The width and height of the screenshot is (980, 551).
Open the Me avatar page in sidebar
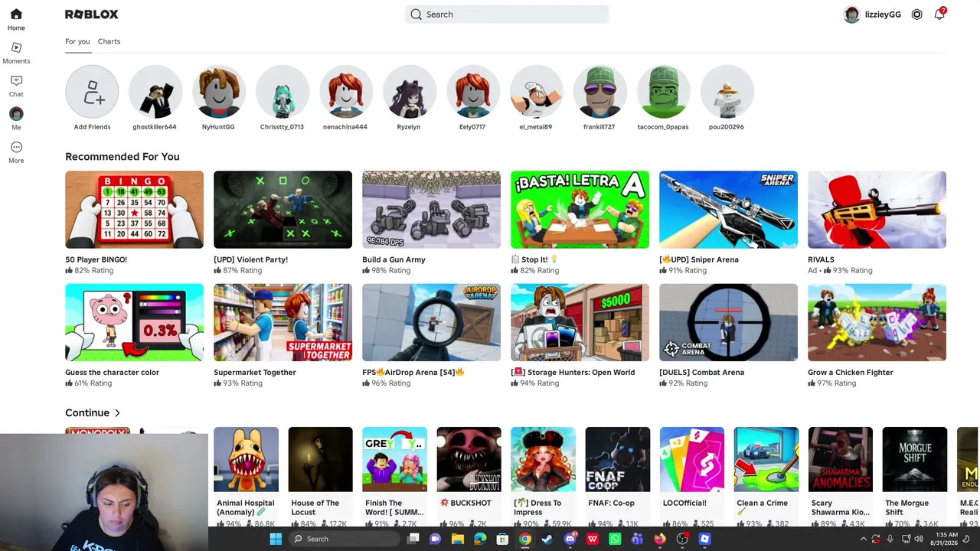(x=16, y=114)
